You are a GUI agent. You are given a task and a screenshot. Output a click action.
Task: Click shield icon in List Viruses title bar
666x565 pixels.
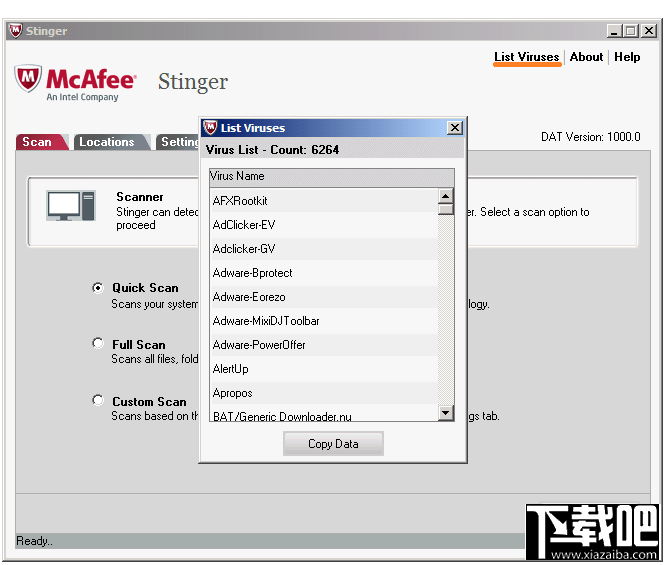(210, 127)
